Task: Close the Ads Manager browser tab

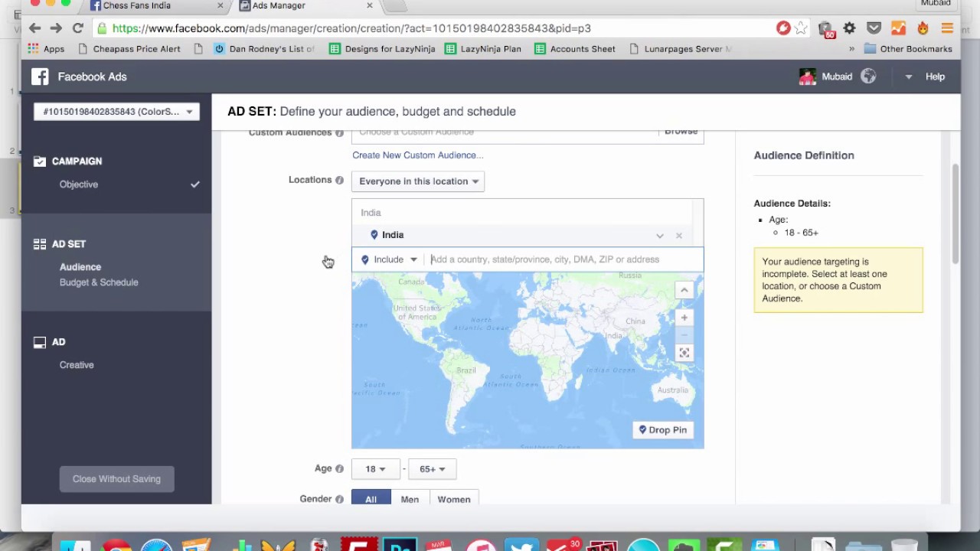Action: pos(370,5)
